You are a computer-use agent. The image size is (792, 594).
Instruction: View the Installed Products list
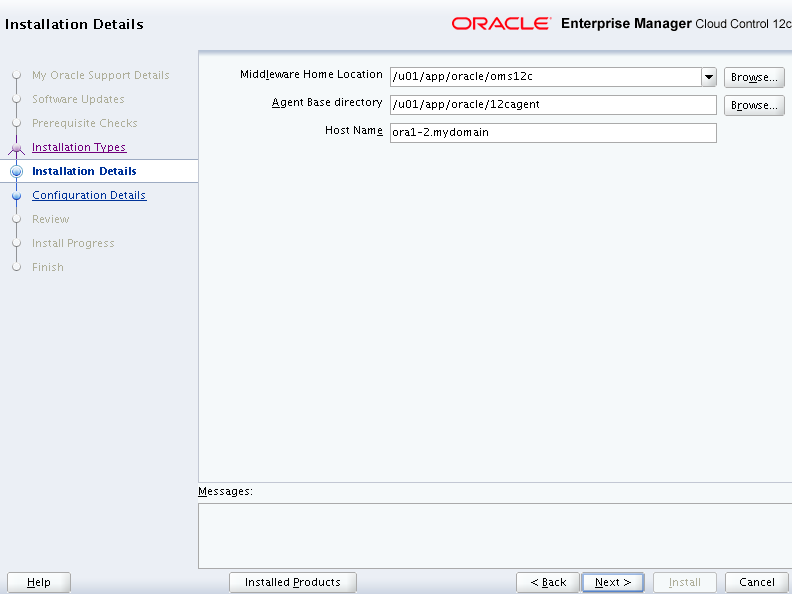pos(293,582)
